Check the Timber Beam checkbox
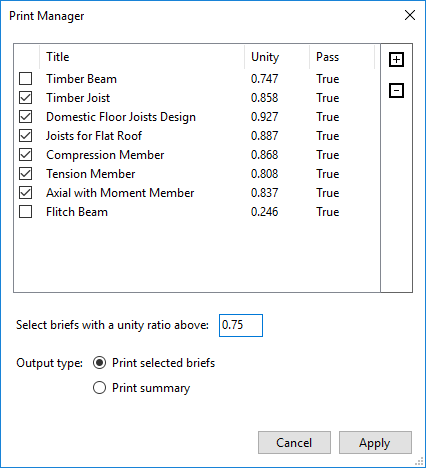Viewport: 426px width, 468px height. pyautogui.click(x=26, y=79)
